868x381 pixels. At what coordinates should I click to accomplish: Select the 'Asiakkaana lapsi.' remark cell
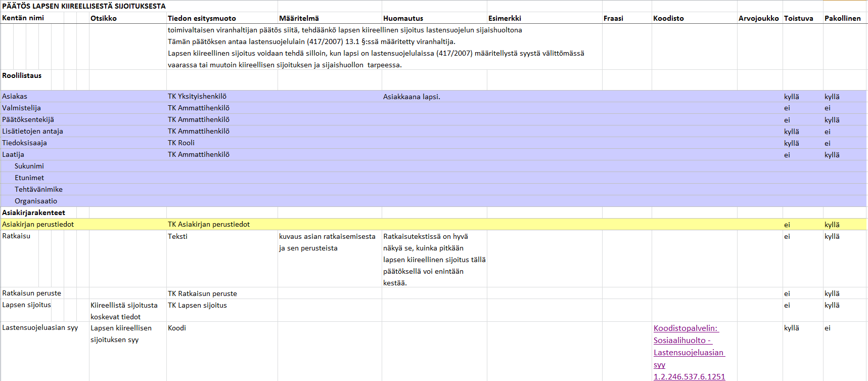412,97
